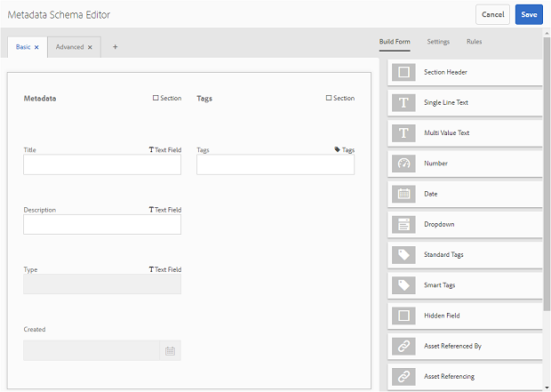This screenshot has height=392, width=551.
Task: Click the Hidden Field label
Action: (442, 316)
